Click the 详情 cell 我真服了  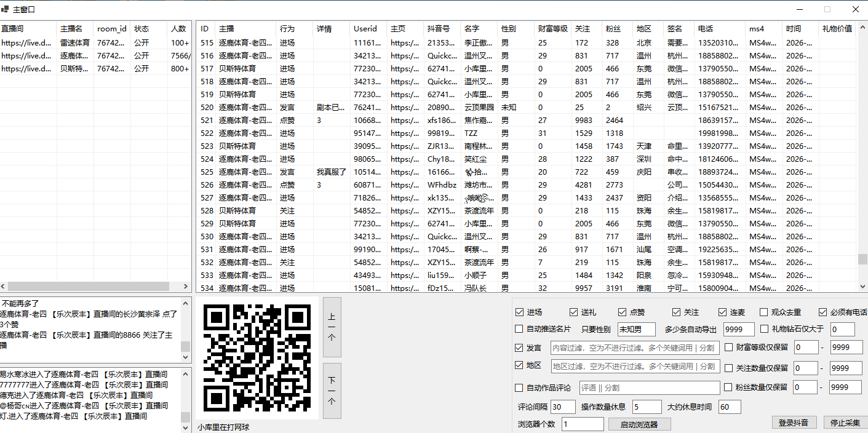(332, 172)
